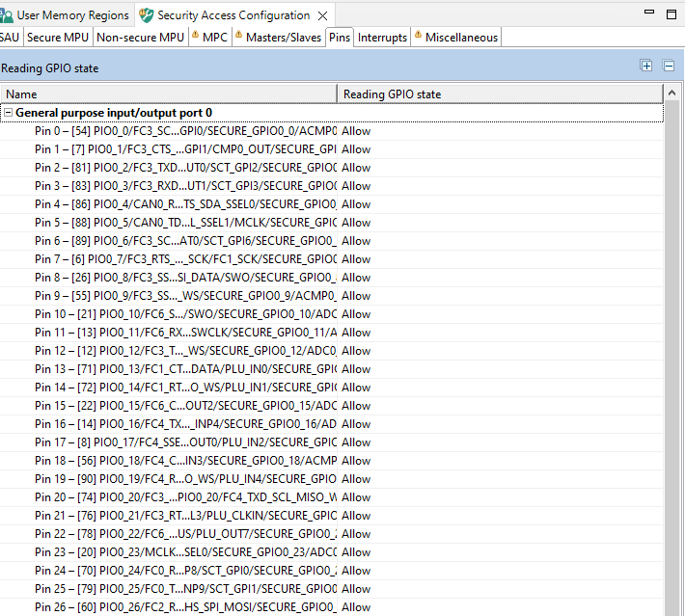
Task: Select the Pin 7 PIO0_7 row
Action: click(x=185, y=259)
